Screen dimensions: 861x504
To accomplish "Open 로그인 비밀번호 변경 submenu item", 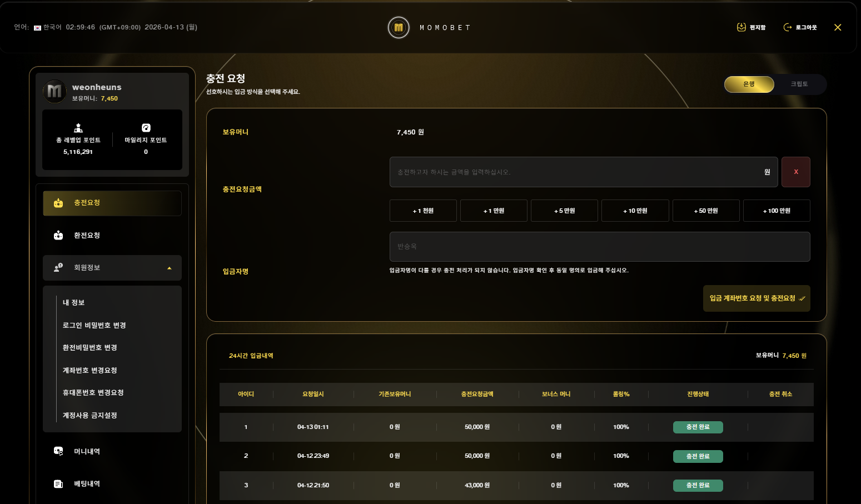I will pyautogui.click(x=94, y=326).
